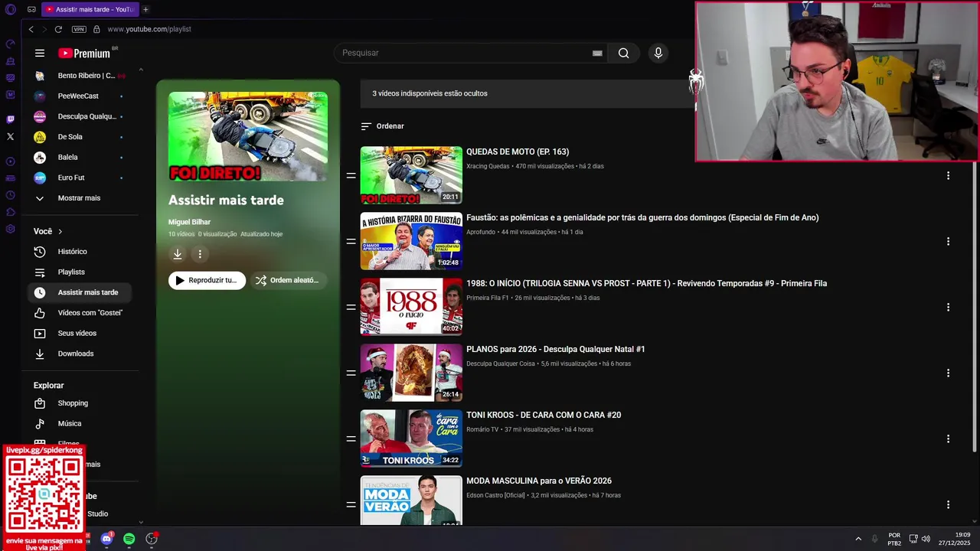Open more options for QUEDAS DE MOTO video
This screenshot has height=551, width=980.
948,175
